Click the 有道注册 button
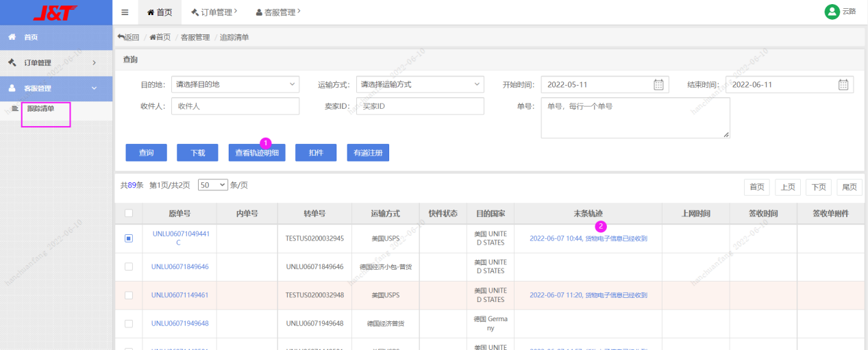This screenshot has width=868, height=350. (x=368, y=153)
